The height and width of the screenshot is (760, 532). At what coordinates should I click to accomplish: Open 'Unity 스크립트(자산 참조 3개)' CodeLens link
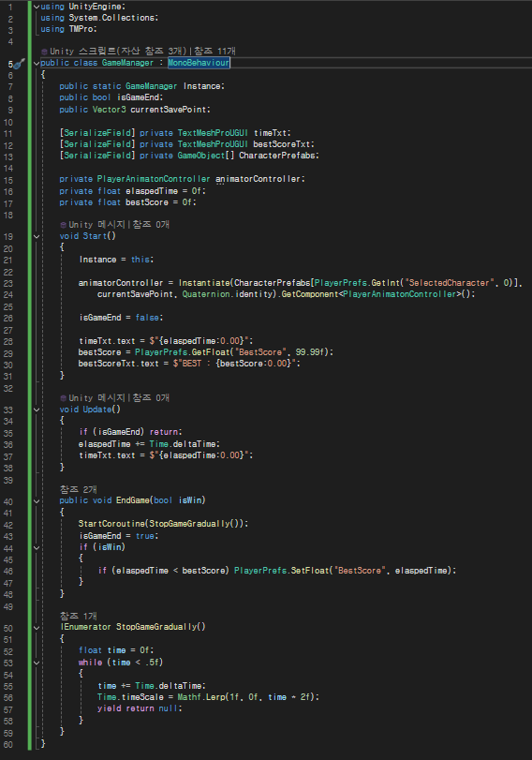[119, 52]
